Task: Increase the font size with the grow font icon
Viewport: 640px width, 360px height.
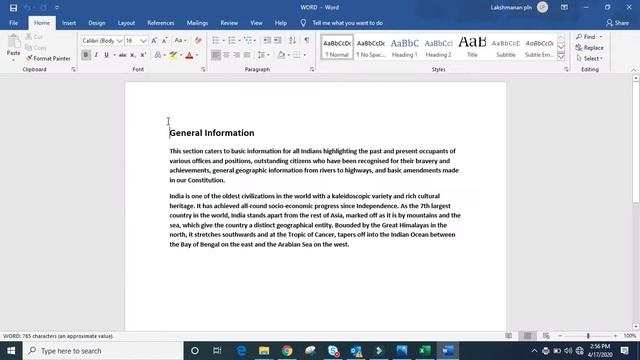Action: 154,40
